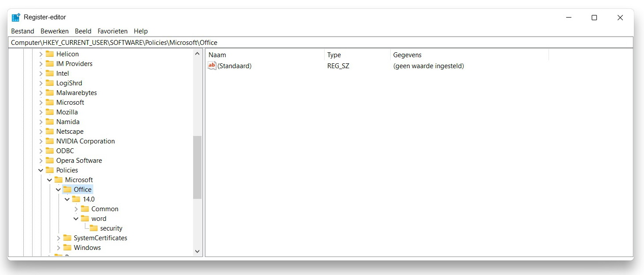Click the tree vertical scrollbar thumb
The width and height of the screenshot is (644, 275).
coord(197,168)
